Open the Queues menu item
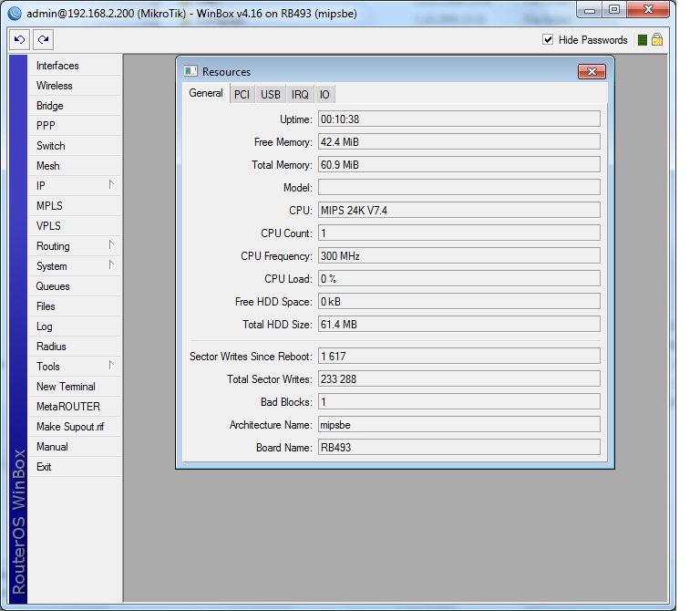The image size is (700, 611). 75,286
